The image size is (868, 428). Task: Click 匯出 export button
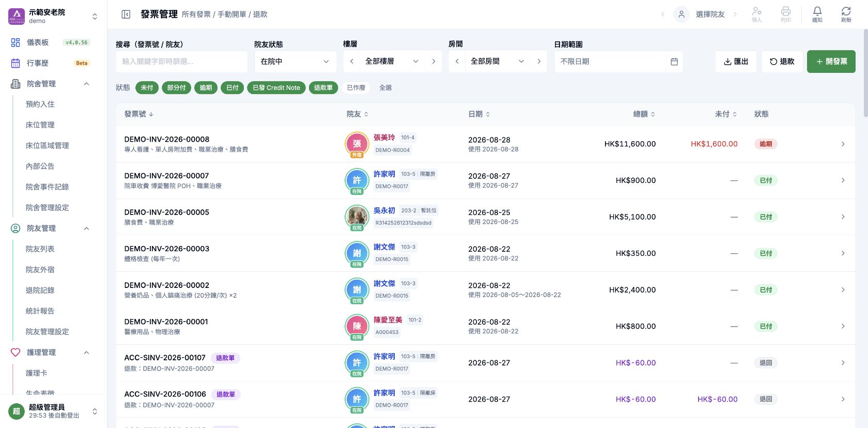[736, 62]
